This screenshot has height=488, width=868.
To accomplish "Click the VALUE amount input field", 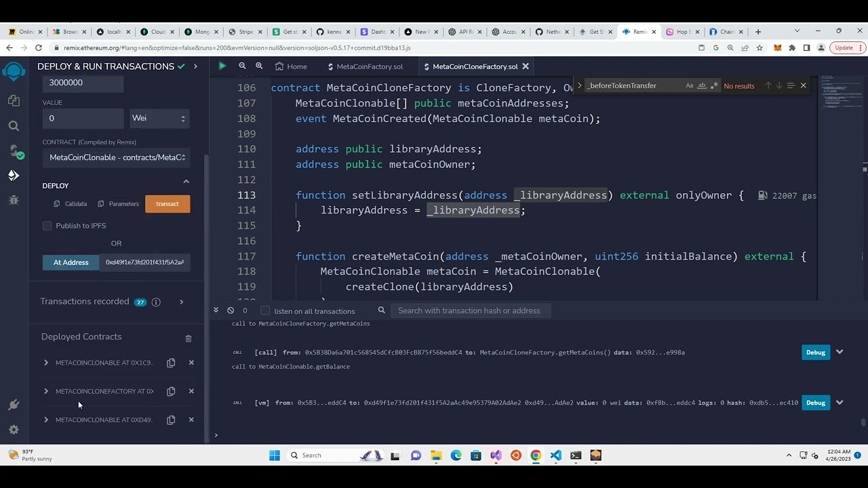I will coord(83,118).
